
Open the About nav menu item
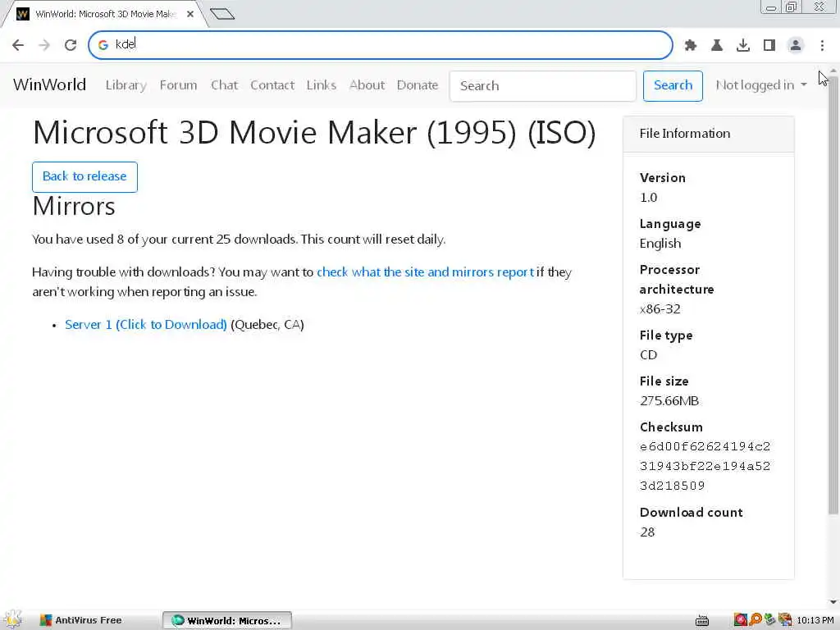[x=367, y=85]
